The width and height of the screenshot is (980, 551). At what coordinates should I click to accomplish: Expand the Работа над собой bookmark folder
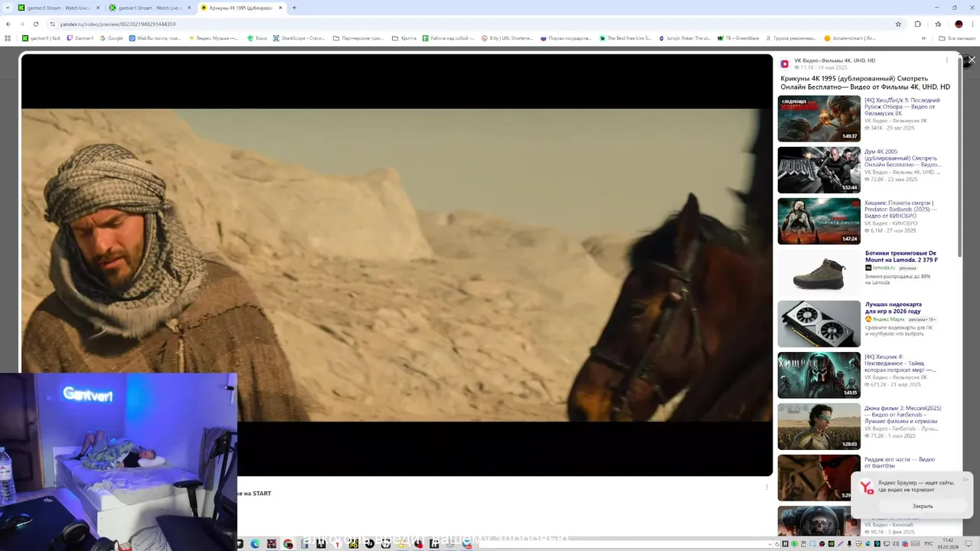pyautogui.click(x=449, y=37)
